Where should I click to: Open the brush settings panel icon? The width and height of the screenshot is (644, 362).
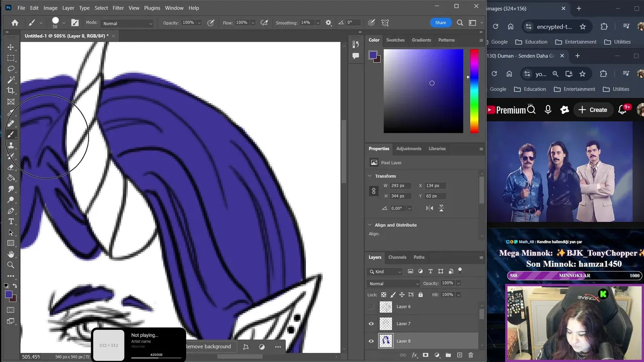[75, 23]
